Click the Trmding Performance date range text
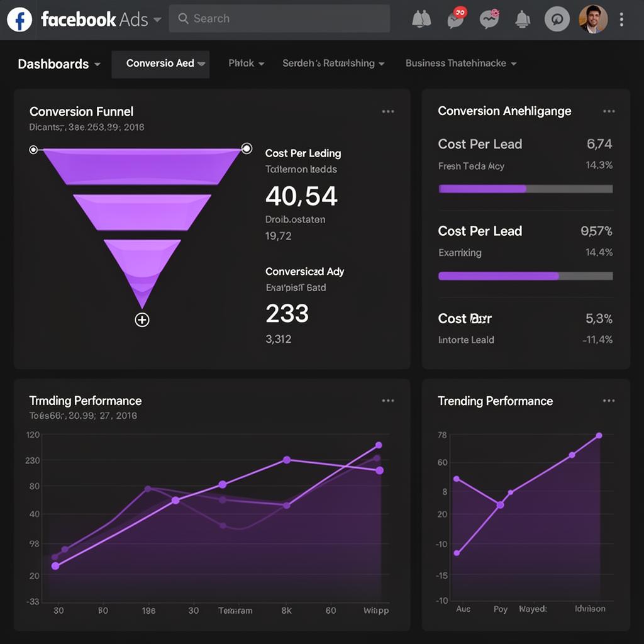The image size is (644, 644). 83,416
